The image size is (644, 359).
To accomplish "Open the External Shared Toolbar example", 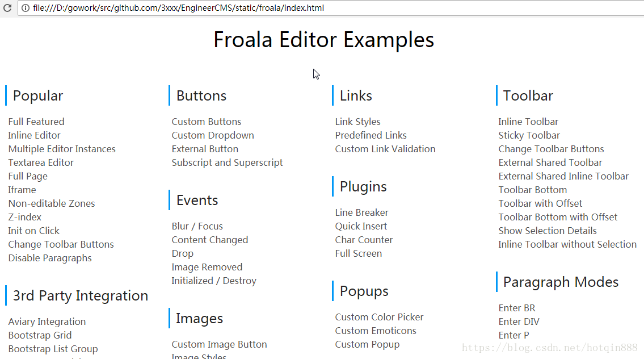I will (550, 162).
